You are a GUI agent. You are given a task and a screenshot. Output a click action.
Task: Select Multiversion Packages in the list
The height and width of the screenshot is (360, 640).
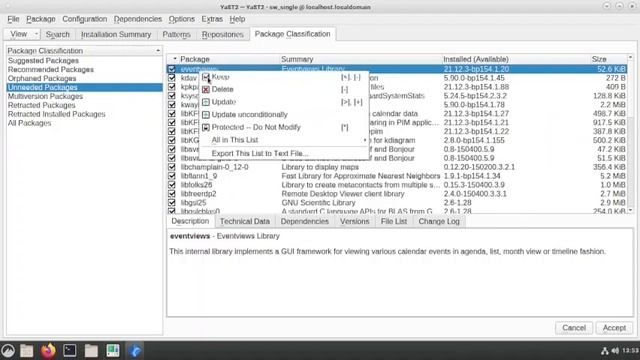[45, 96]
